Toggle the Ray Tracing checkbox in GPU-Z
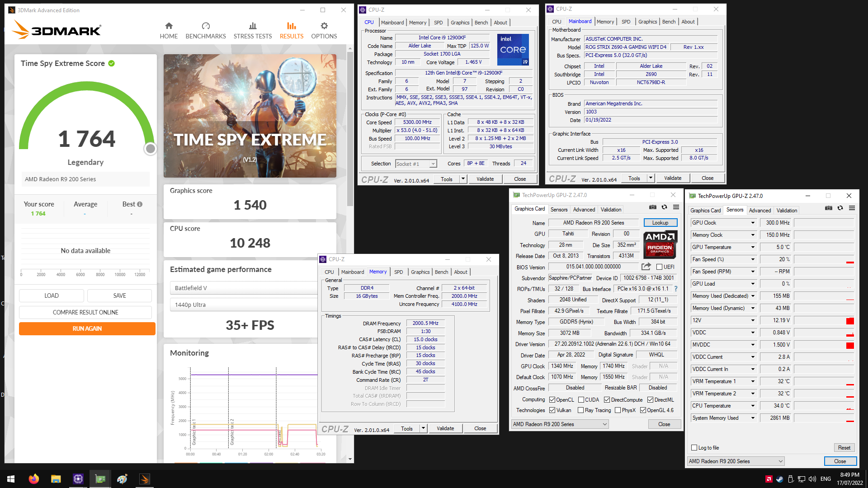This screenshot has width=868, height=488. pyautogui.click(x=581, y=410)
